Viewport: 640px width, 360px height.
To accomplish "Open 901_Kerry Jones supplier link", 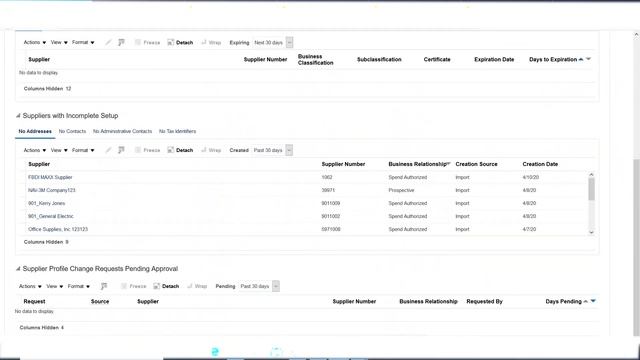I will pos(47,203).
